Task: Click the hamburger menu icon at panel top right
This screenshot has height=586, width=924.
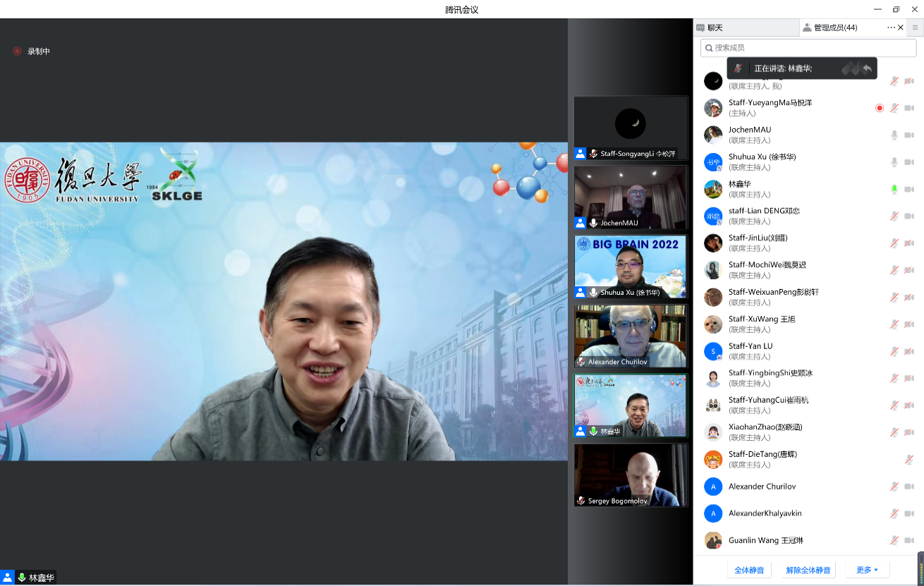Action: [x=915, y=28]
